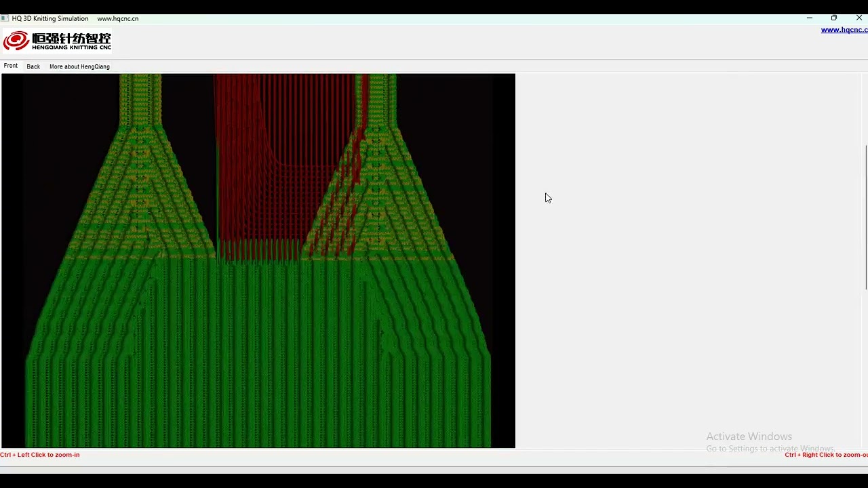868x488 pixels.
Task: Click the HengQiang Knitting CNC logo
Action: click(x=57, y=41)
